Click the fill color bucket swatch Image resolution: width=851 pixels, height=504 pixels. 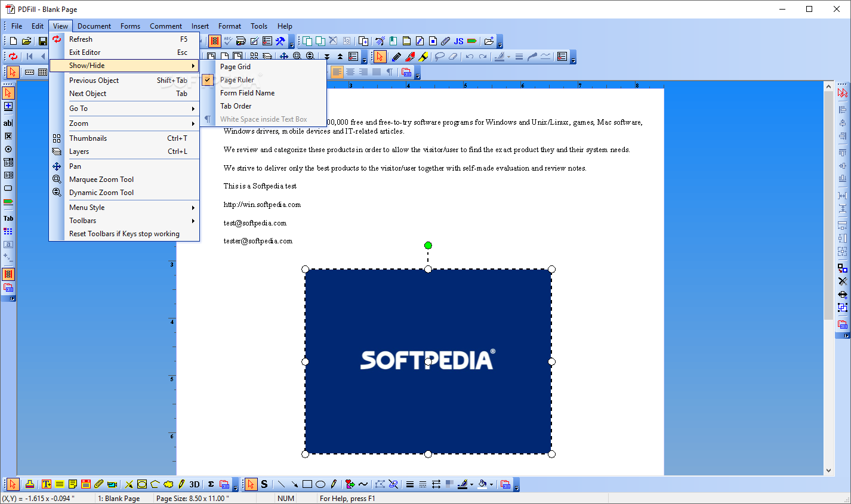coord(482,484)
